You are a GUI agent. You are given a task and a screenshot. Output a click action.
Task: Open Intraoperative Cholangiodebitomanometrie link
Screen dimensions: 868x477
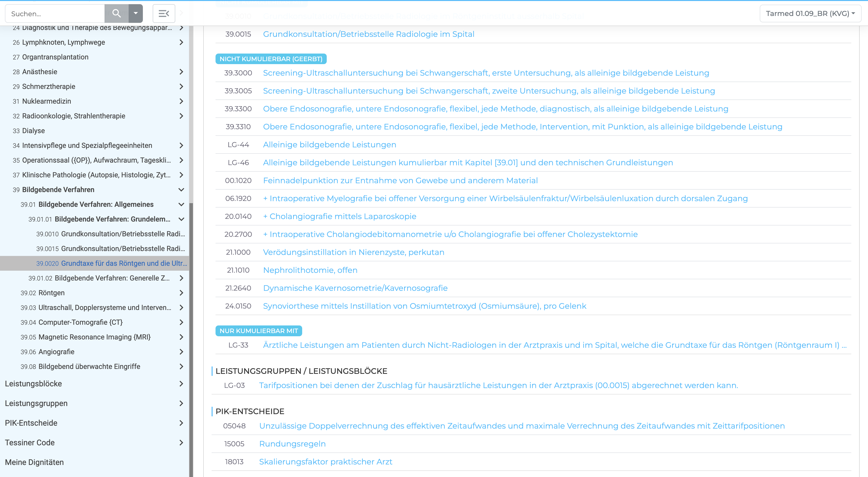coord(450,234)
